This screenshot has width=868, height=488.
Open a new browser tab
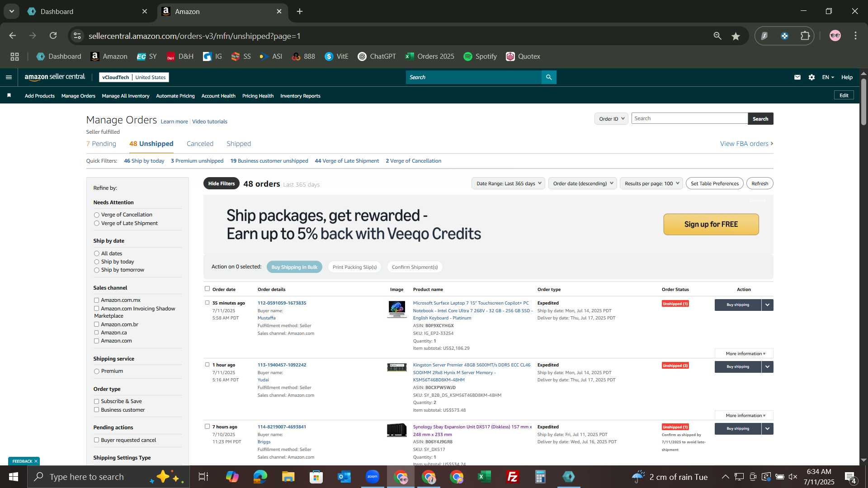[x=300, y=11]
